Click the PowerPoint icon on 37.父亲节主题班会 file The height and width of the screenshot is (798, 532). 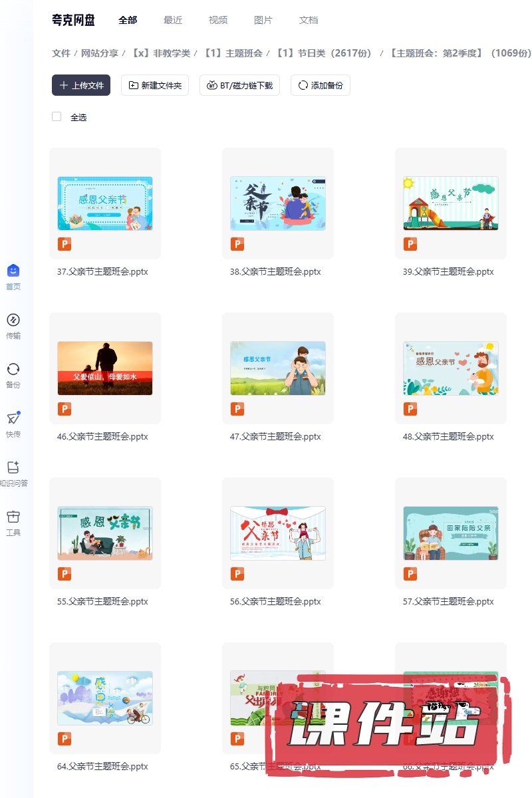(65, 244)
